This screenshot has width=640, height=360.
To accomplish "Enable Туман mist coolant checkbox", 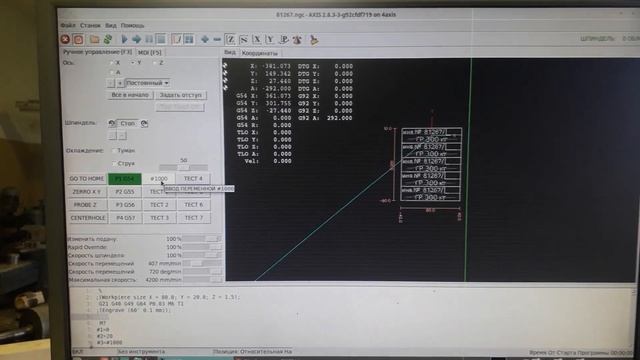I will 114,151.
